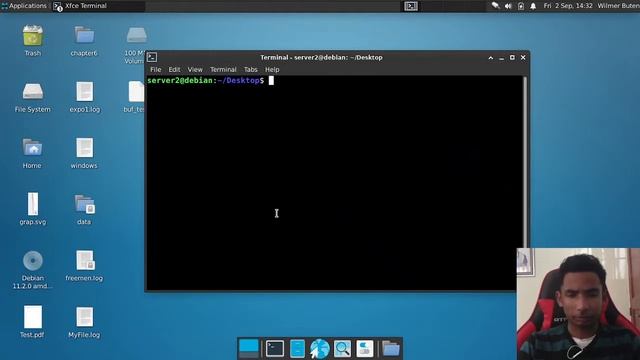The image size is (640, 360).
Task: Open the chapter6 folder on desktop
Action: (84, 36)
